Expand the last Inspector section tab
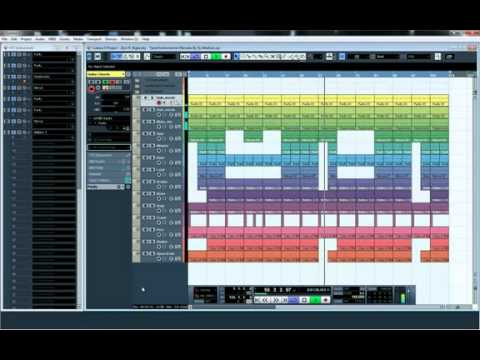The width and height of the screenshot is (480, 360). pyautogui.click(x=105, y=187)
